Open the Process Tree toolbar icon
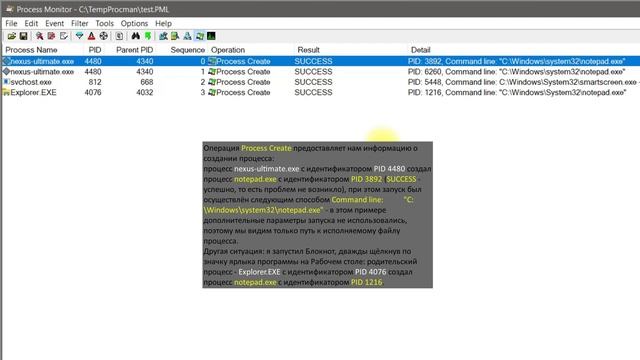The image size is (640, 360). 119,36
